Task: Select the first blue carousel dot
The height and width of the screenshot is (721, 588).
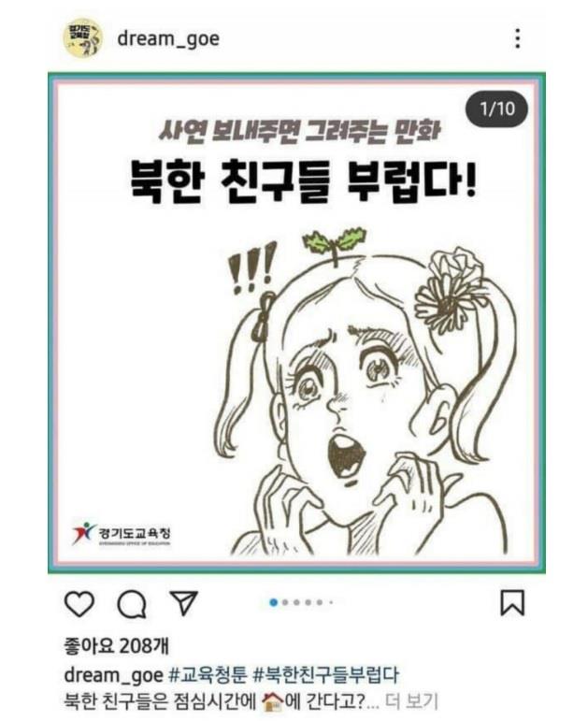Action: (274, 602)
